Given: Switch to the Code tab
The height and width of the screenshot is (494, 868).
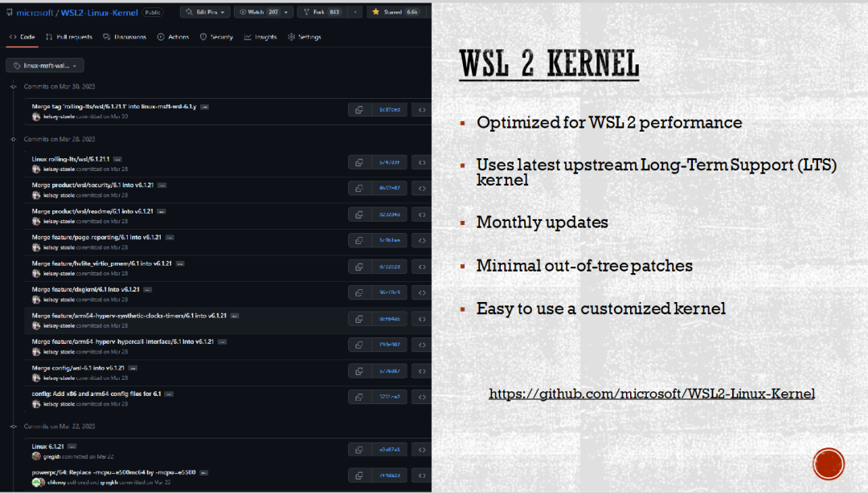Looking at the screenshot, I should click(x=23, y=37).
